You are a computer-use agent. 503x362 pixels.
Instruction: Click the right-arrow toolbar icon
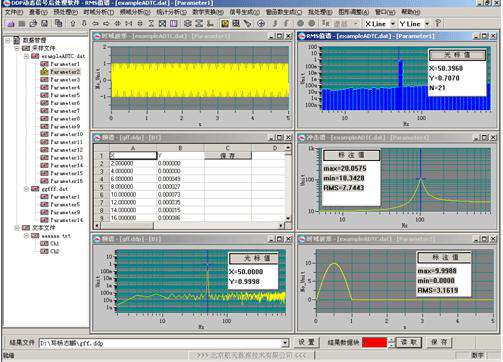106,24
